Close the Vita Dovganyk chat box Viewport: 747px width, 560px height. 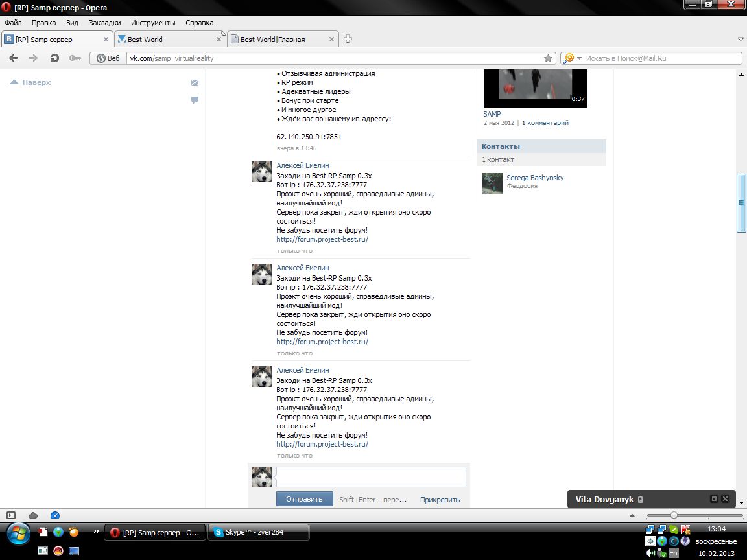click(725, 498)
